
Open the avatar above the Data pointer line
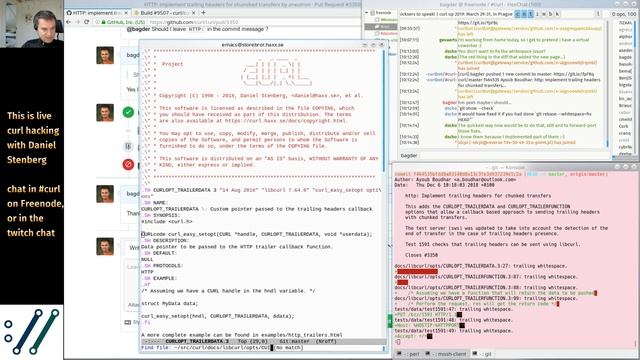pyautogui.click(x=105, y=194)
